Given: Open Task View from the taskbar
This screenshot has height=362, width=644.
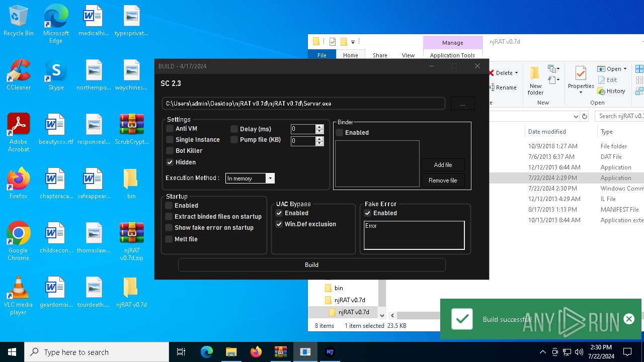Looking at the screenshot, I should coord(181,352).
